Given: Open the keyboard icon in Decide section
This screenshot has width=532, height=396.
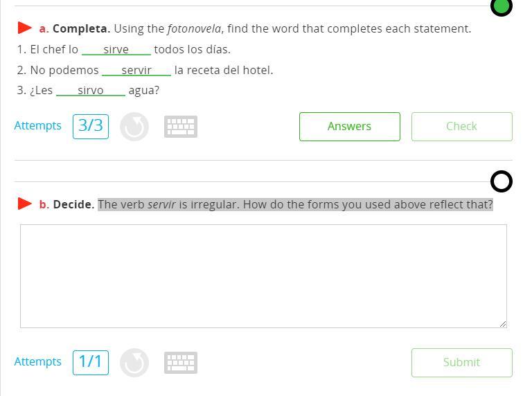Looking at the screenshot, I should point(181,363).
